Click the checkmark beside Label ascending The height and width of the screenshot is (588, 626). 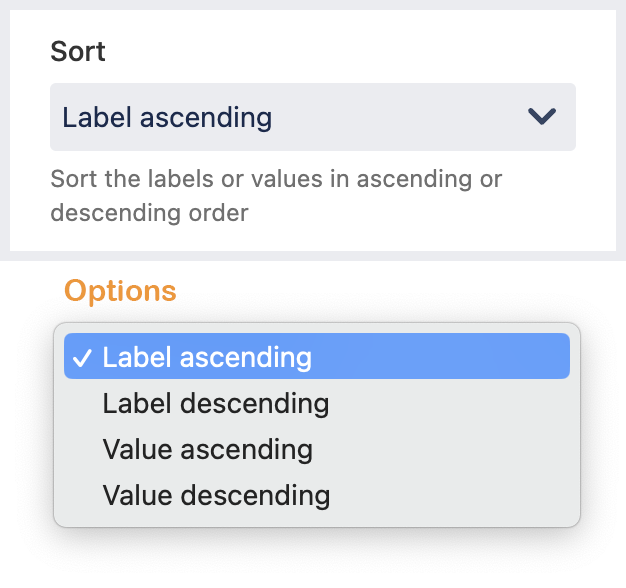[84, 357]
